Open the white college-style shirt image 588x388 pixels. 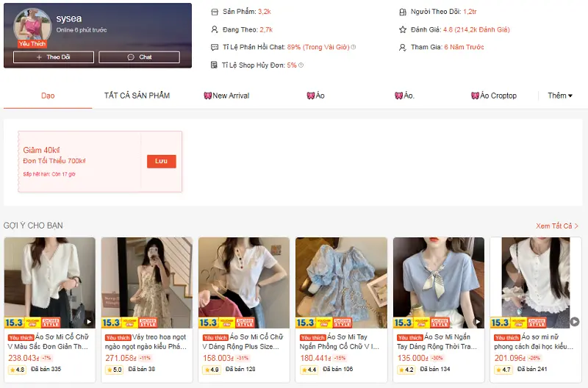point(536,283)
